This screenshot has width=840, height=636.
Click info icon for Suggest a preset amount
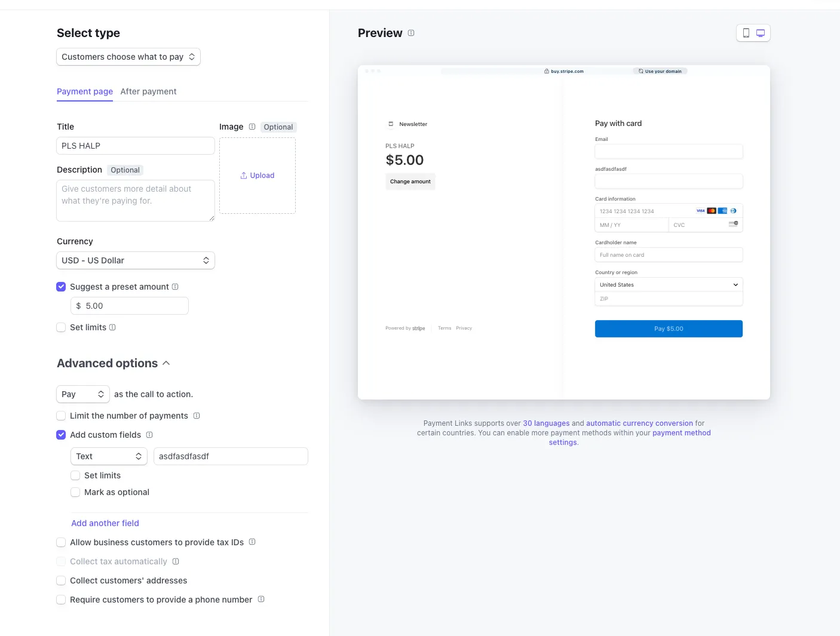(x=175, y=287)
